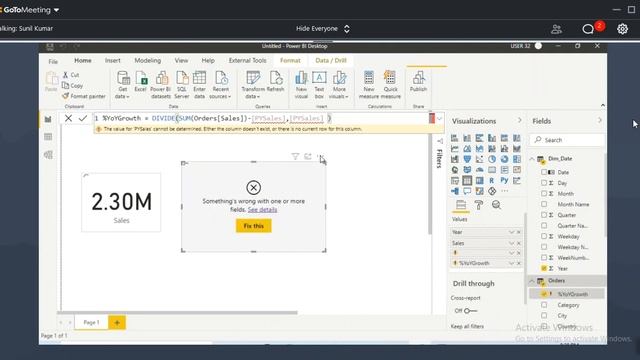This screenshot has width=640, height=360.
Task: Collapse the Orders table
Action: pos(532,281)
